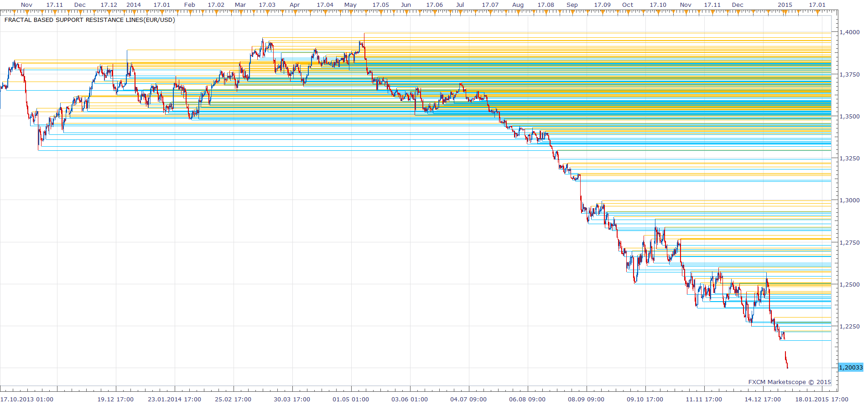Click the 14.12 17:00 date label
The image size is (868, 405).
coord(763,399)
